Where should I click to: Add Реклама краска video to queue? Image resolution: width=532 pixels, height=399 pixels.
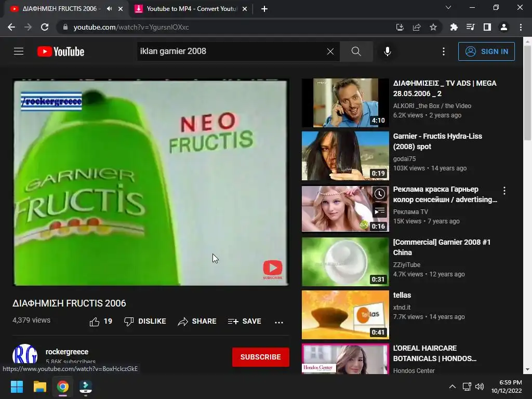[380, 211]
